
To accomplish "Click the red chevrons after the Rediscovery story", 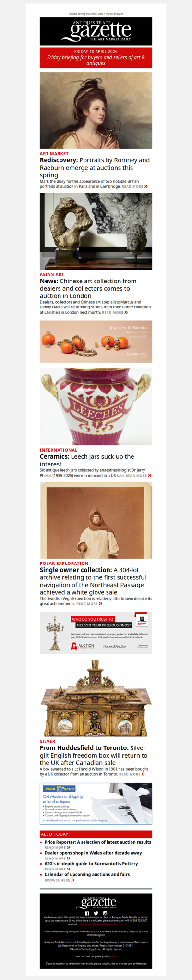I will pos(146,186).
